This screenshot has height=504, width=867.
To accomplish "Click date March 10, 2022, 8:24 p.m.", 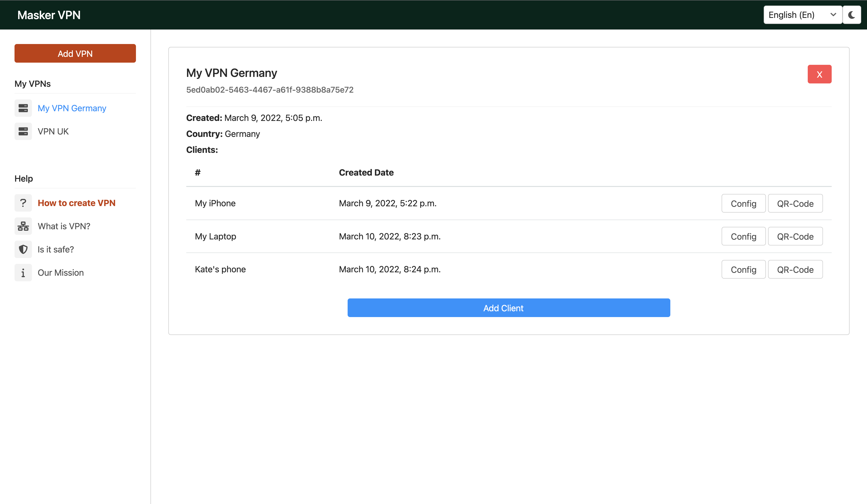I will (x=389, y=269).
